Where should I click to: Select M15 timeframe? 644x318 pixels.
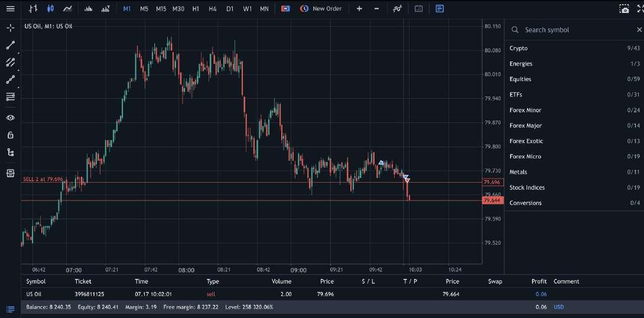[161, 9]
